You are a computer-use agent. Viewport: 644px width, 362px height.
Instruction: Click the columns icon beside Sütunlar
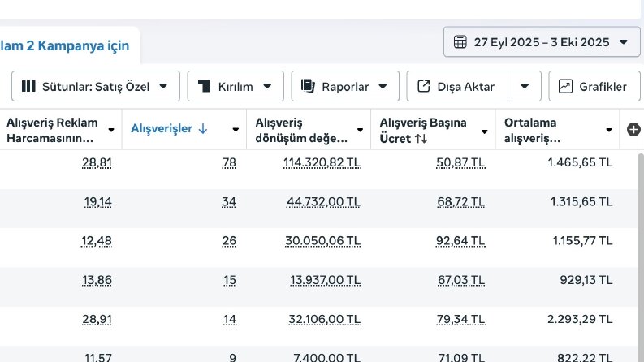pos(28,86)
